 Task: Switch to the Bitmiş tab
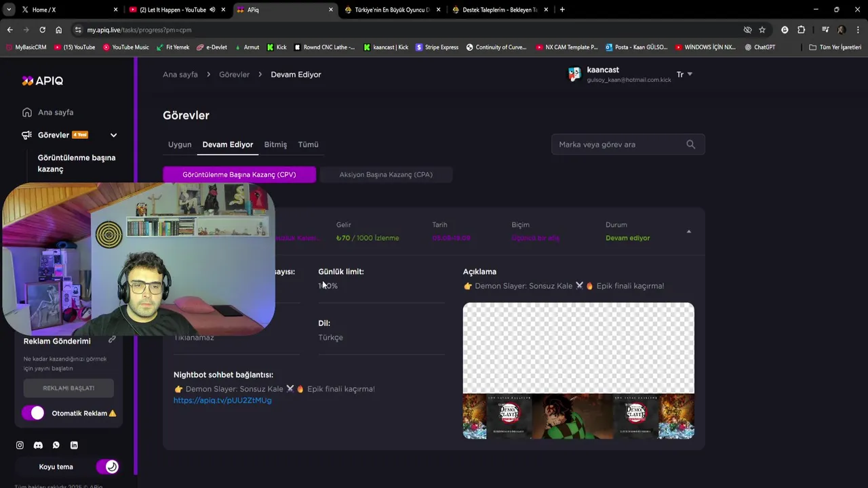(275, 144)
